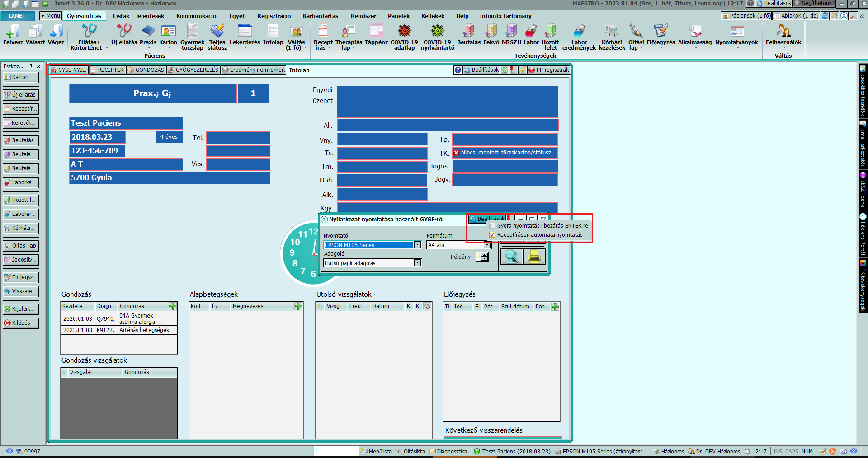
Task: Click the yellow printer print button
Action: pos(534,257)
